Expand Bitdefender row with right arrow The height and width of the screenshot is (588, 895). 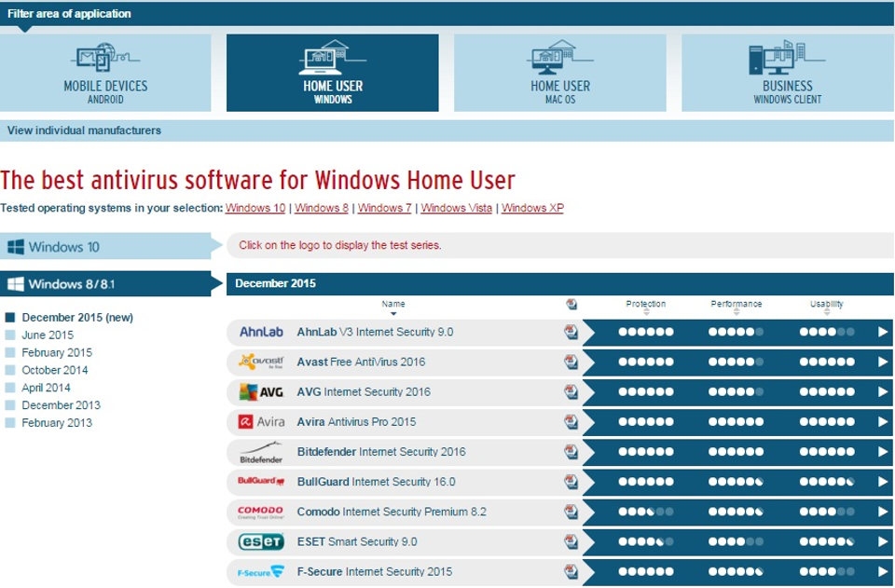pyautogui.click(x=883, y=452)
